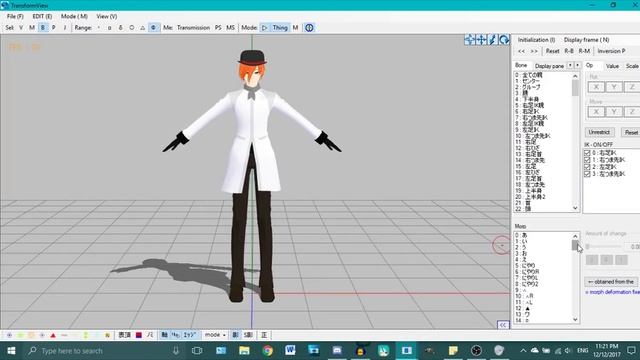Click the first dropdown arrow beside Display pane
The image size is (640, 360).
click(570, 65)
